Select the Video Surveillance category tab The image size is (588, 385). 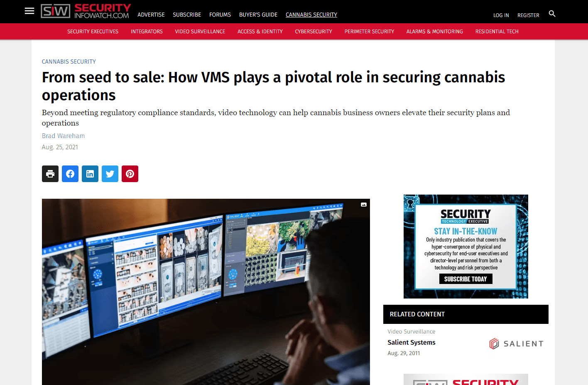pyautogui.click(x=200, y=32)
